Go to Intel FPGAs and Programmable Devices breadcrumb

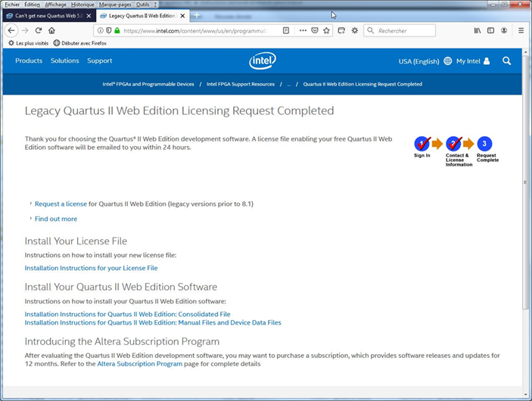pos(148,84)
